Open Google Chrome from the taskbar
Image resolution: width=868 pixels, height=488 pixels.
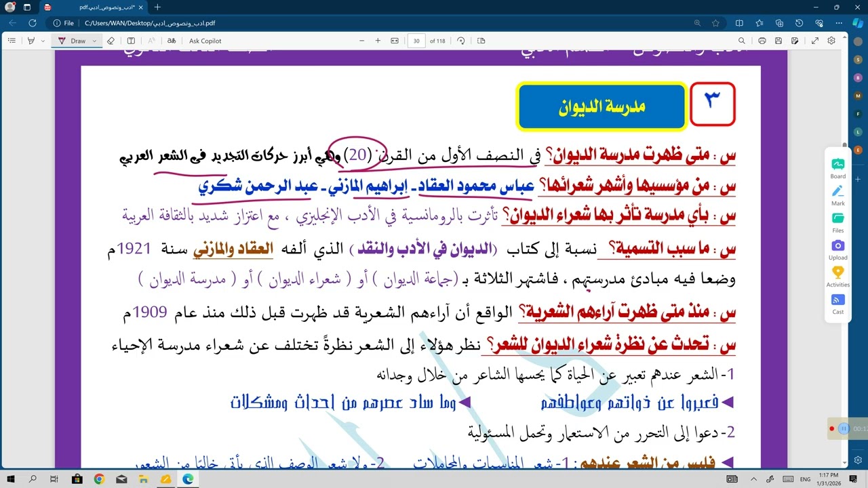pyautogui.click(x=99, y=479)
